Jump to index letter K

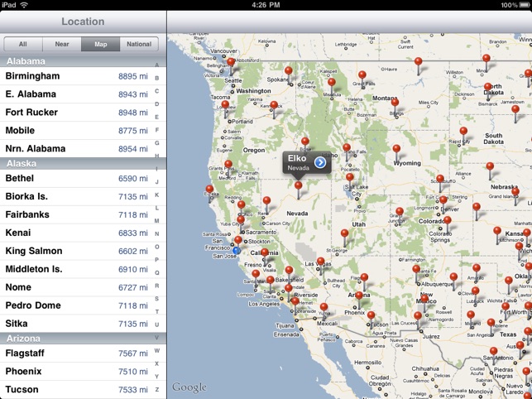pos(157,195)
